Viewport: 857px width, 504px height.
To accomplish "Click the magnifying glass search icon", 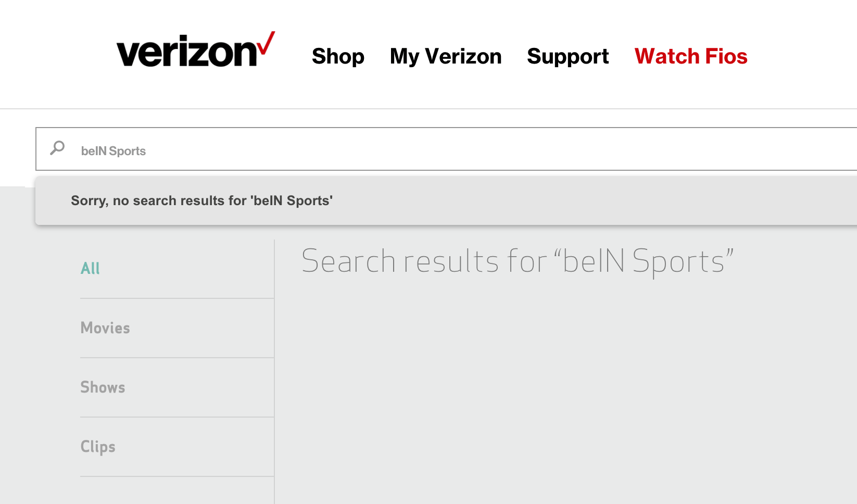I will tap(57, 148).
